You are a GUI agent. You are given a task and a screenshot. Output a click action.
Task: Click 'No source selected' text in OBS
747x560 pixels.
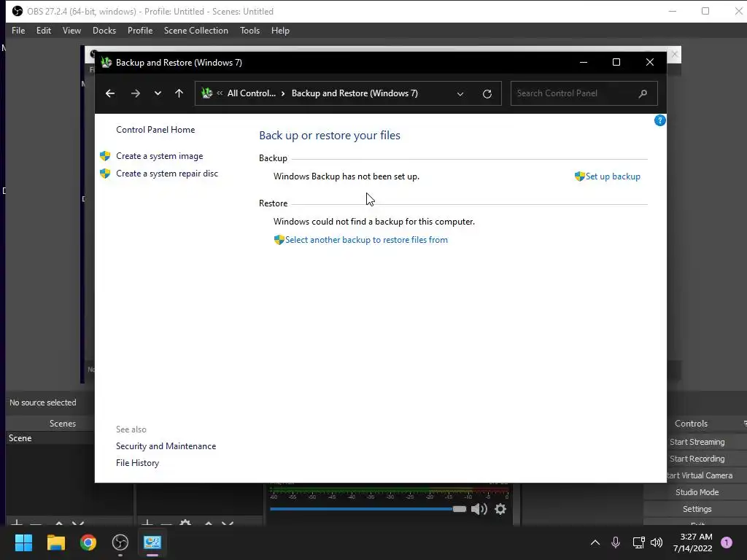pyautogui.click(x=43, y=402)
